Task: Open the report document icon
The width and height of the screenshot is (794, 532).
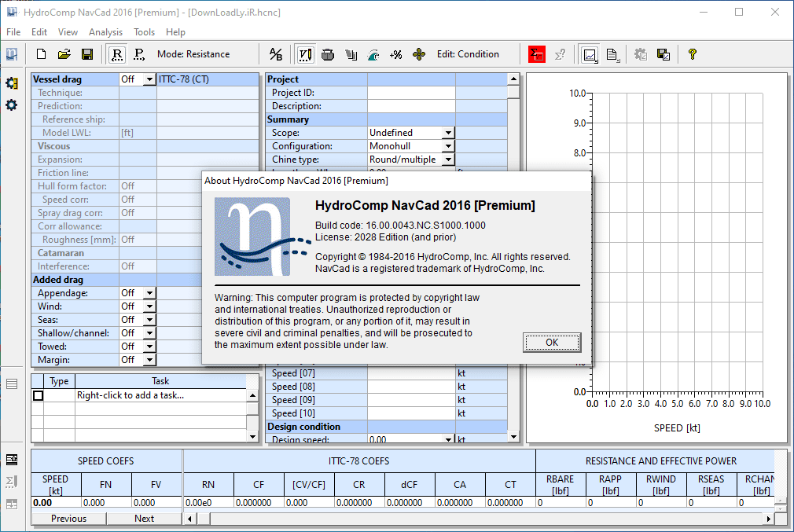Action: click(x=612, y=54)
